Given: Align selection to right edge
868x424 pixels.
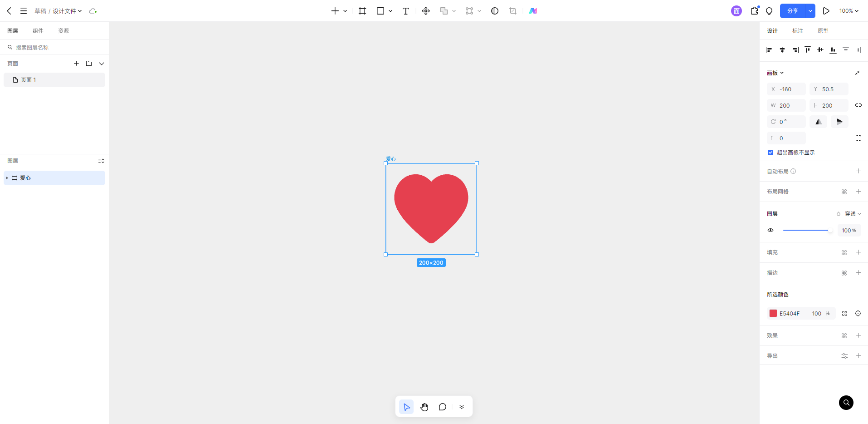Looking at the screenshot, I should [x=795, y=50].
